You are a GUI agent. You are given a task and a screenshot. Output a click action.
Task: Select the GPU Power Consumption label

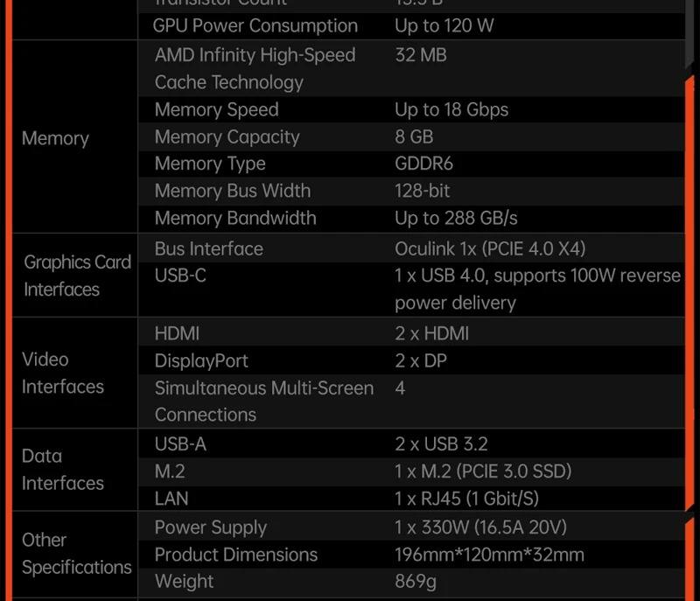coord(255,26)
